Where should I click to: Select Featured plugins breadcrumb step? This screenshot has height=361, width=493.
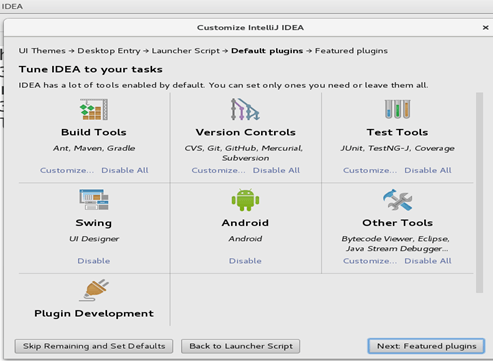(351, 51)
